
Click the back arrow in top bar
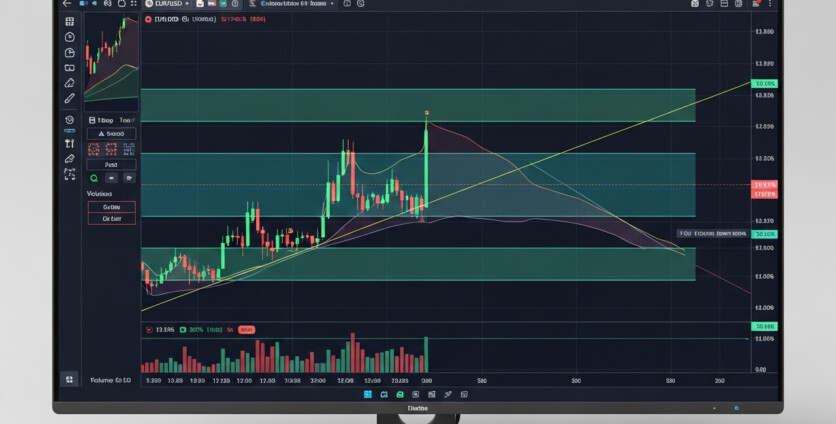(x=67, y=3)
